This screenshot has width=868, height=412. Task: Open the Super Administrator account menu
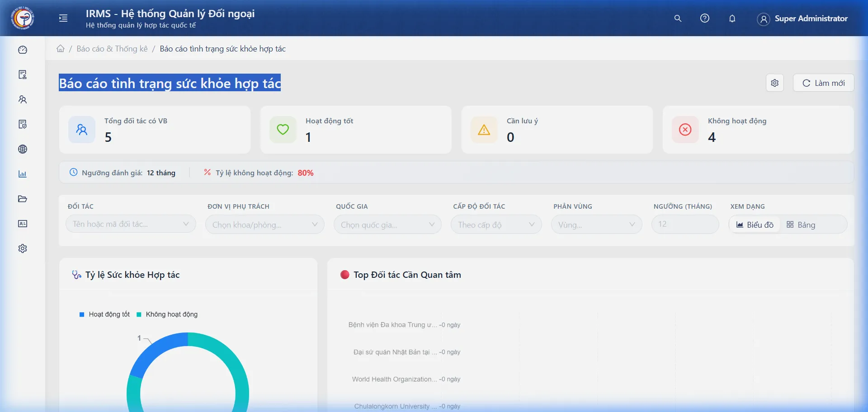(802, 19)
